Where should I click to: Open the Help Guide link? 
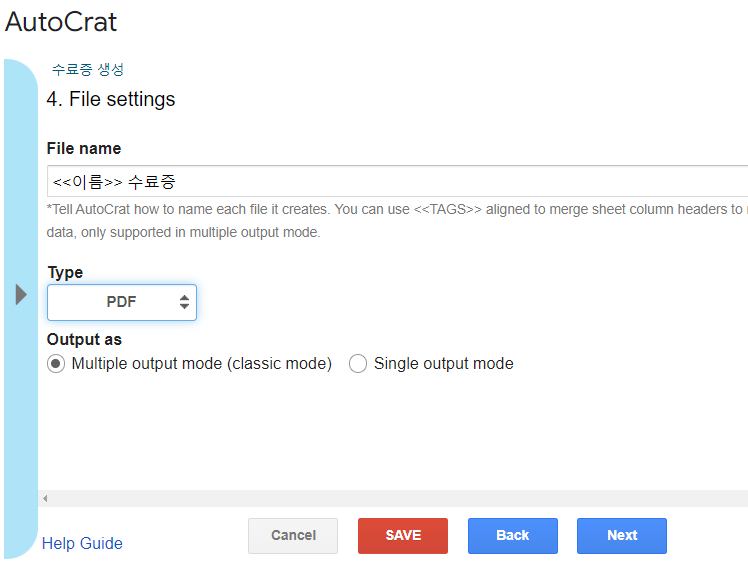[x=82, y=544]
